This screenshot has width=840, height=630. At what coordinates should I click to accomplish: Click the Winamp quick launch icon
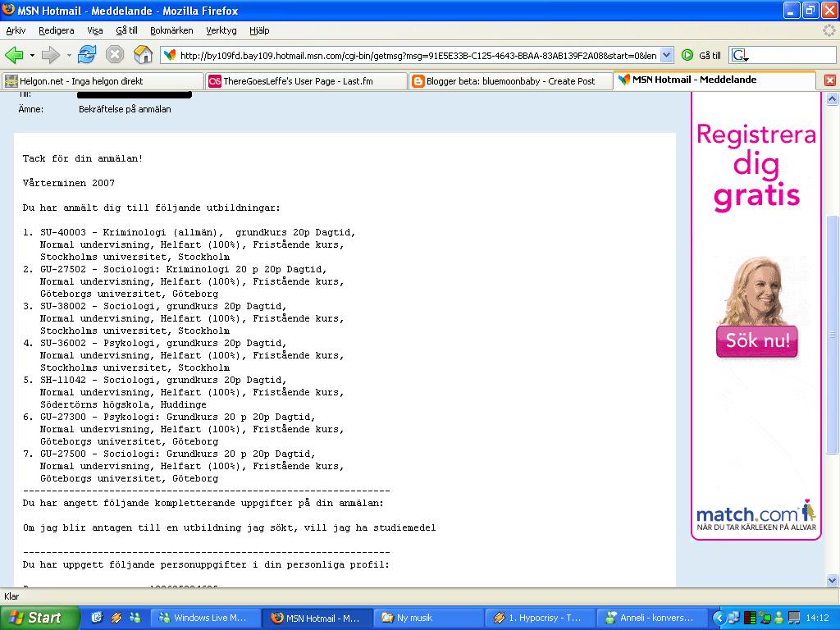click(x=116, y=618)
